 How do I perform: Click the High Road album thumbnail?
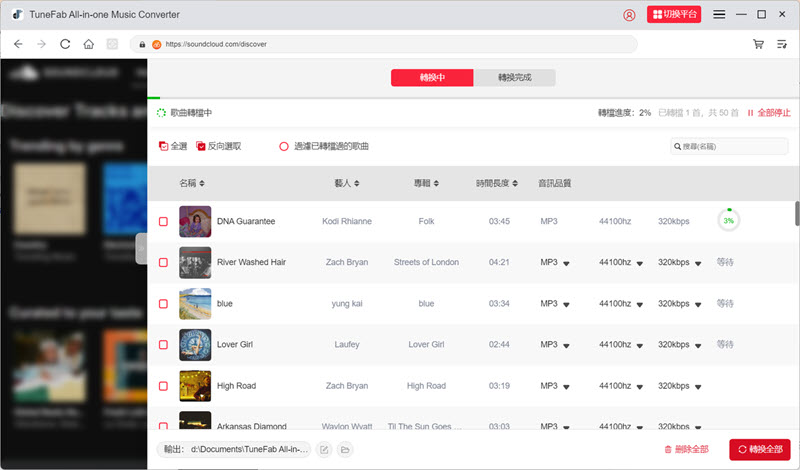click(195, 386)
